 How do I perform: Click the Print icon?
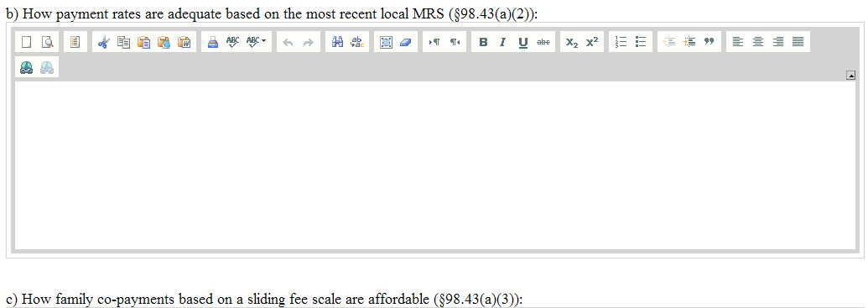coord(212,42)
